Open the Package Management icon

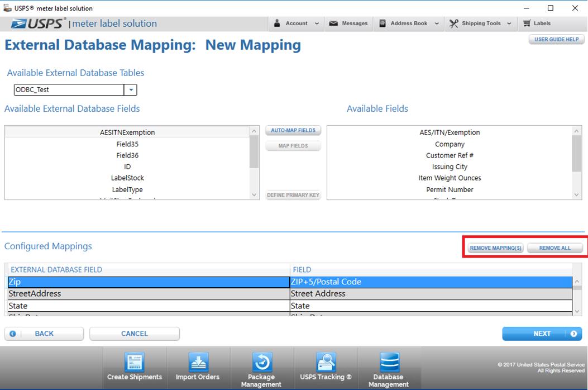[262, 362]
